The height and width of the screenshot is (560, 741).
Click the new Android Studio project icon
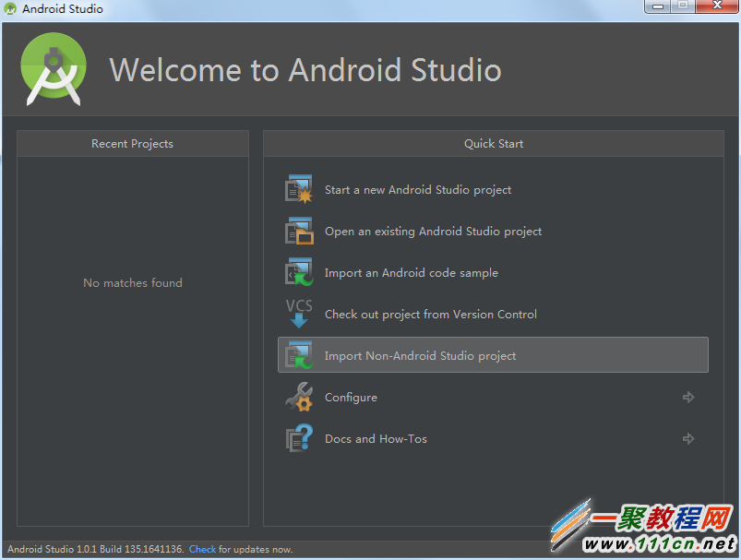pos(299,189)
